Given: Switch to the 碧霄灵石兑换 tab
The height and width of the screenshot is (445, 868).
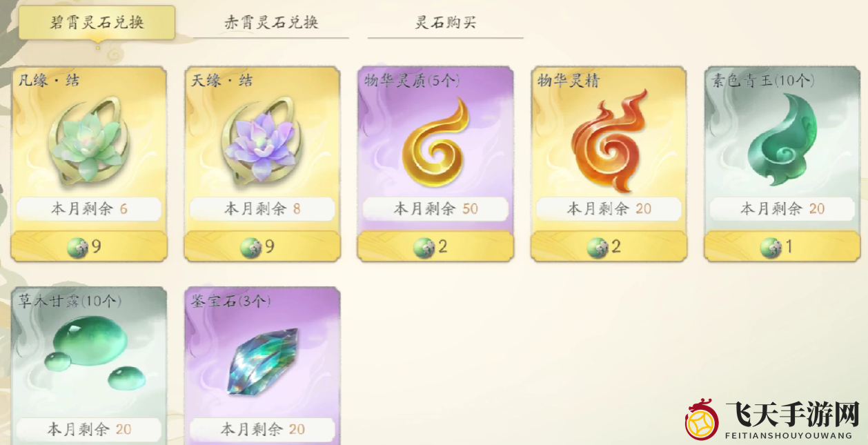Looking at the screenshot, I should (97, 22).
